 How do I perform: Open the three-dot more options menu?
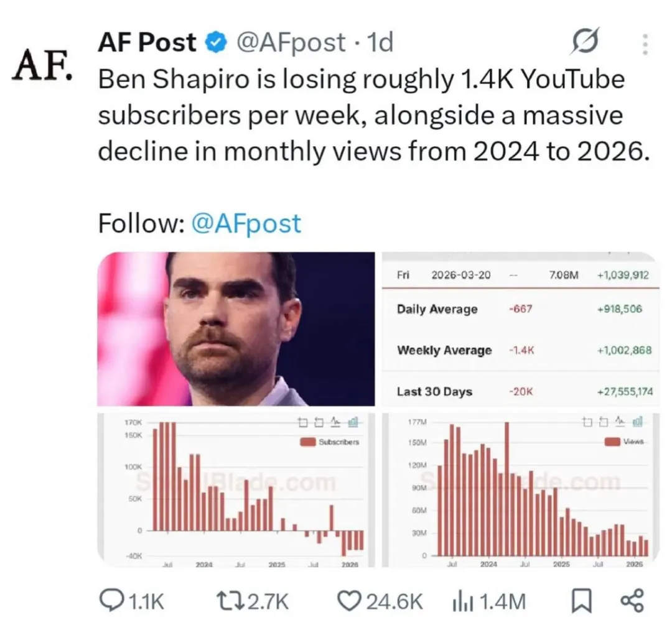[x=645, y=44]
